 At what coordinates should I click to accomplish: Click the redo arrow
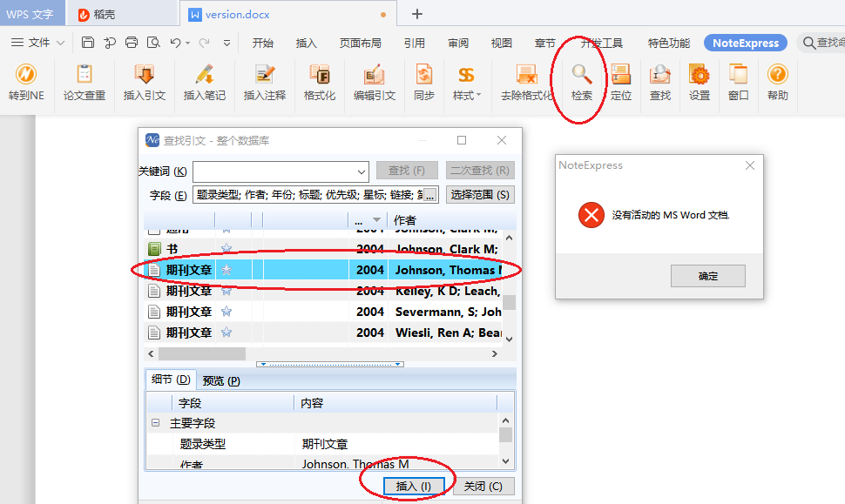[x=204, y=43]
